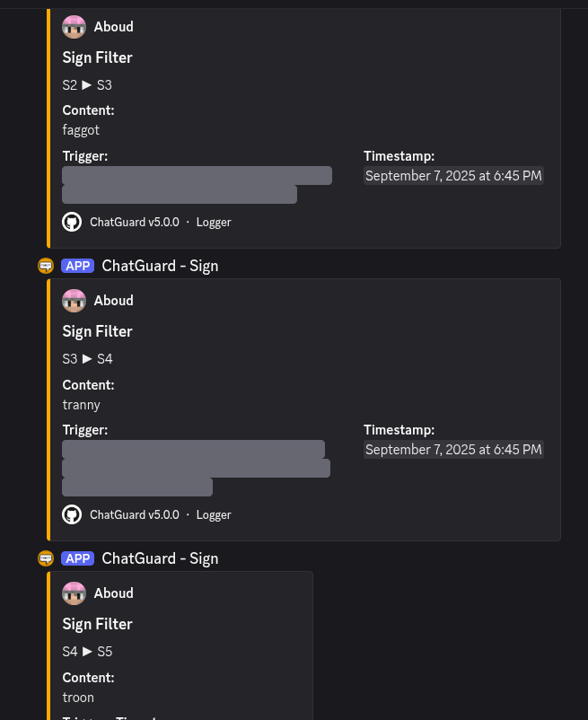The image size is (588, 720).
Task: Click Aboud author name in S3 ► S4 embed
Action: click(x=114, y=301)
